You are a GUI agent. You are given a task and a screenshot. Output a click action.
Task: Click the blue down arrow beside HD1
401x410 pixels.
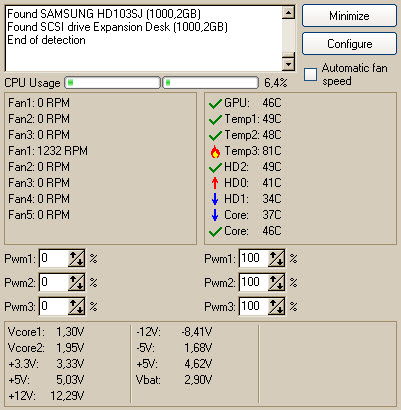pyautogui.click(x=215, y=199)
